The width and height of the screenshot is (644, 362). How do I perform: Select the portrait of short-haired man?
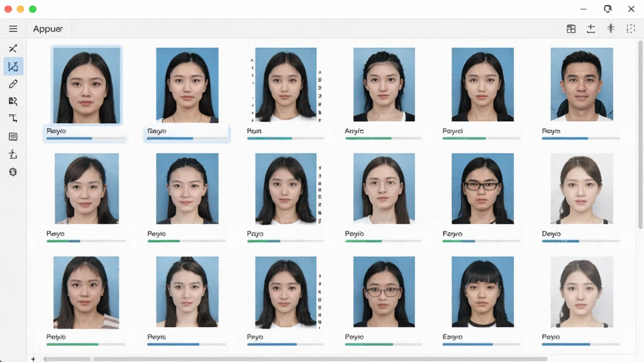pos(582,84)
